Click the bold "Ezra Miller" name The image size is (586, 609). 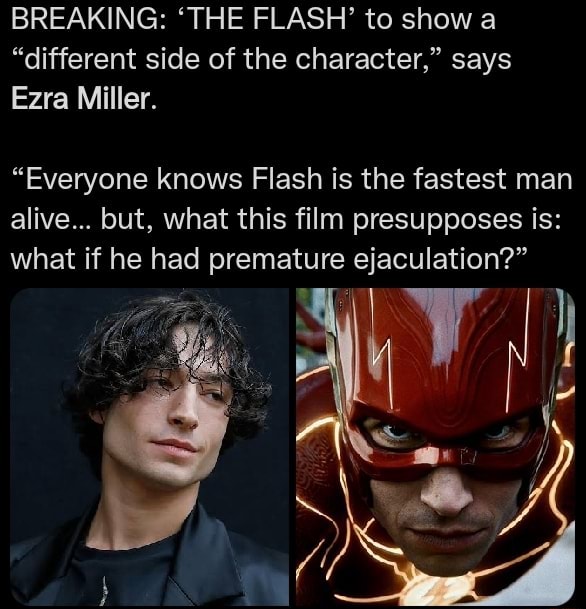(84, 99)
